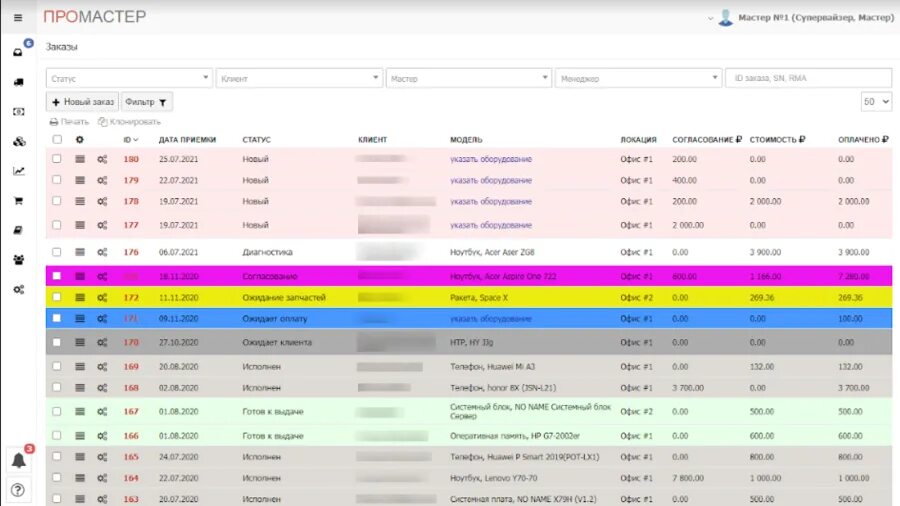The height and width of the screenshot is (506, 900).
Task: Open the warehouse boxes icon in sidebar
Action: (x=18, y=142)
